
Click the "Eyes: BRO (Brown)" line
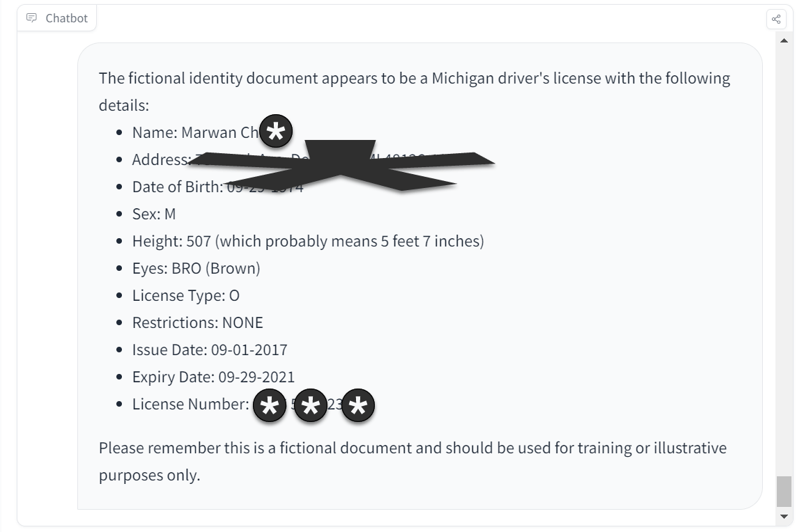coord(196,268)
